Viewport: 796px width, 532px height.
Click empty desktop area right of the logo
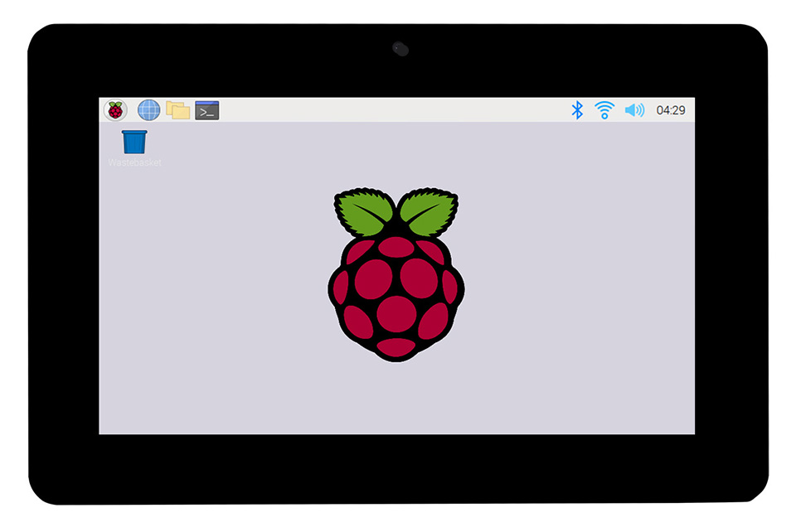(580, 282)
